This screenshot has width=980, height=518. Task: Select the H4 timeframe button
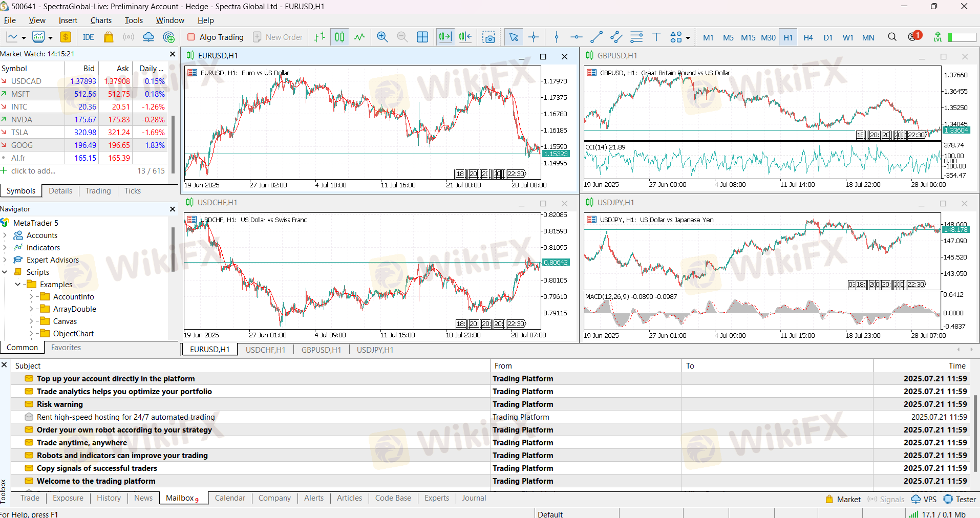pos(808,37)
